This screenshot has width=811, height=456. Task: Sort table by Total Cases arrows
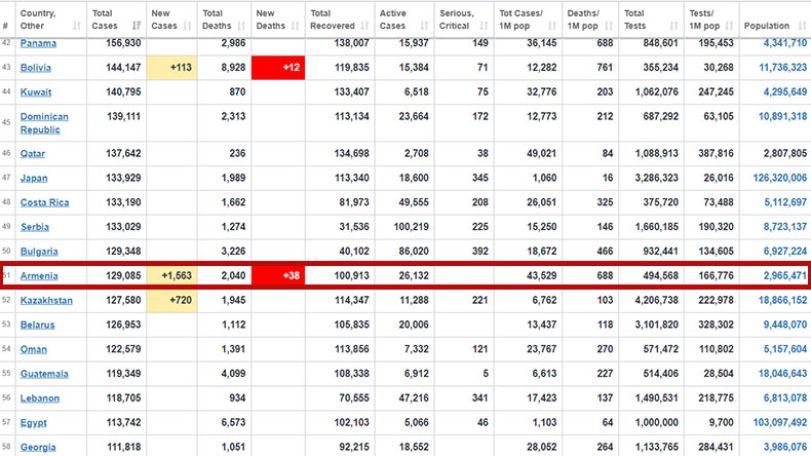137,26
